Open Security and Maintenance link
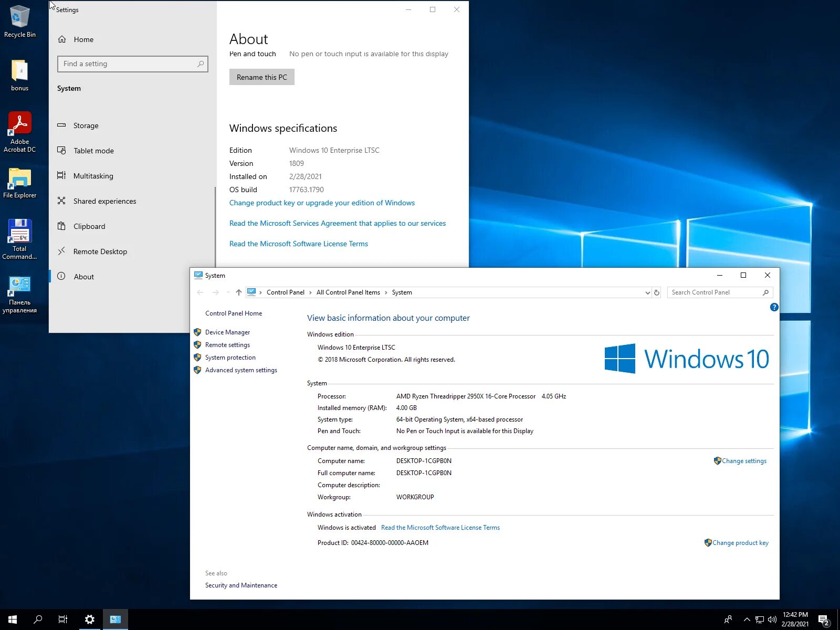 coord(241,585)
